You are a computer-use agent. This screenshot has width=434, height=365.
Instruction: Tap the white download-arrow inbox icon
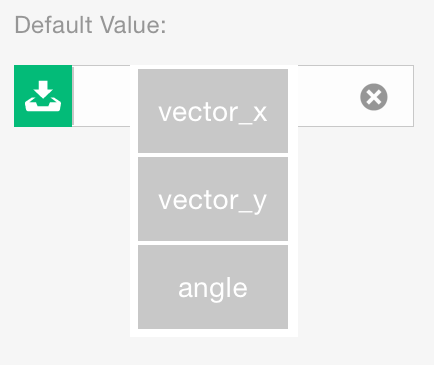pyautogui.click(x=43, y=96)
